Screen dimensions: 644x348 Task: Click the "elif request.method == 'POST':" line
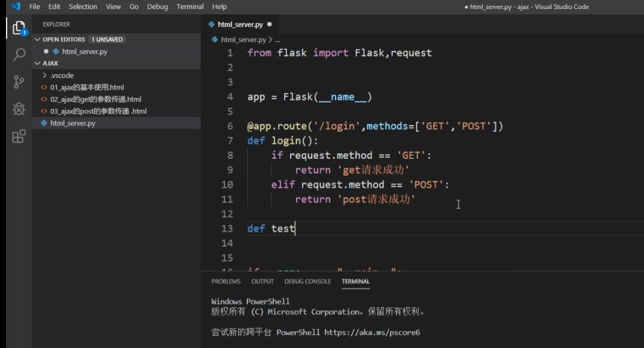[360, 185]
